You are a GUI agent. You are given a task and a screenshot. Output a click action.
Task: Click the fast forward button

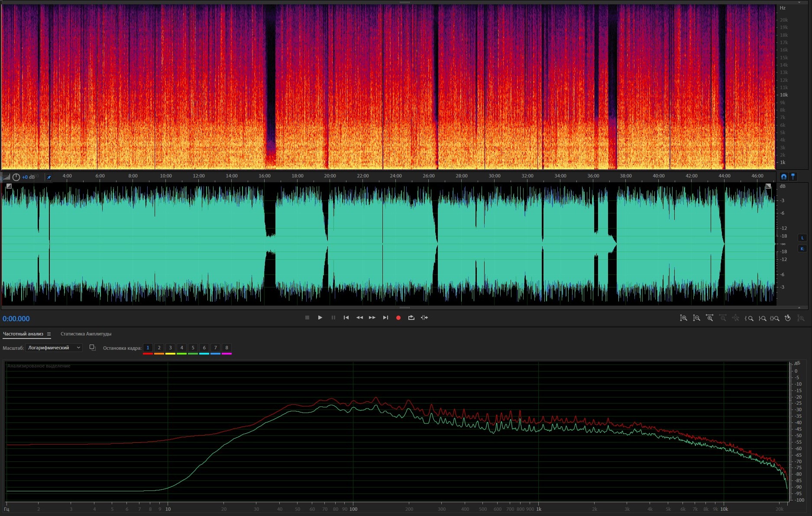pos(372,318)
